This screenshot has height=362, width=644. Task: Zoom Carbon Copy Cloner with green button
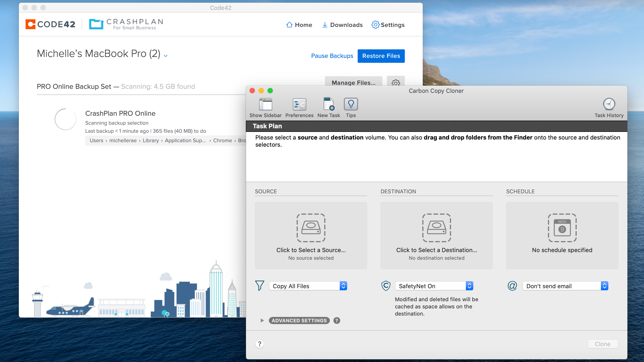[x=270, y=91]
